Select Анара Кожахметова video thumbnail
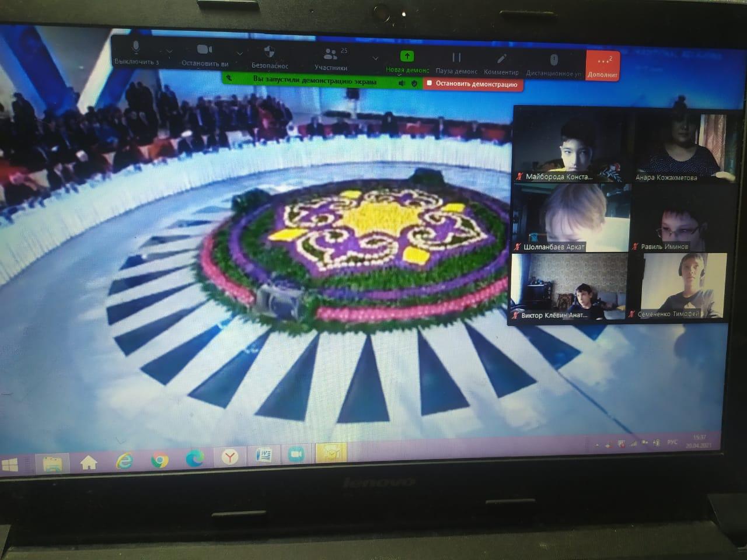The width and height of the screenshot is (747, 560). (x=683, y=146)
